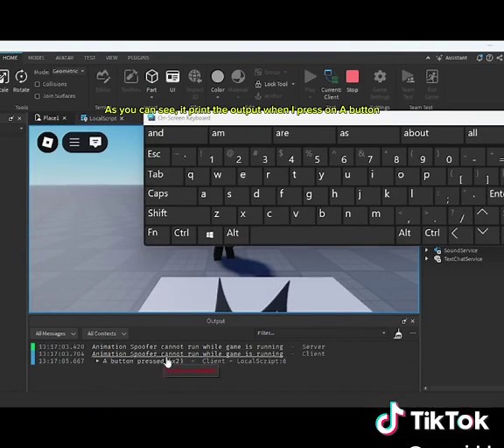Select SoundService in the Explorer
The height and width of the screenshot is (448, 504).
tap(460, 250)
